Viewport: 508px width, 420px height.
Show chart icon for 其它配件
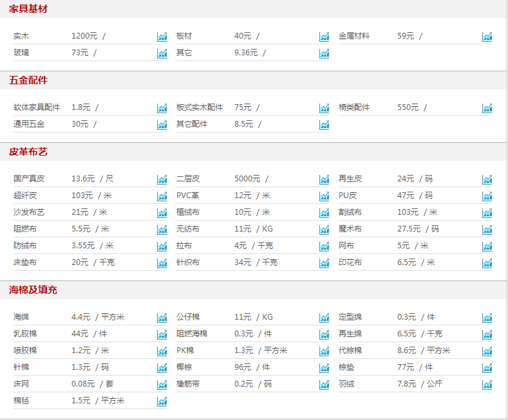pos(324,125)
